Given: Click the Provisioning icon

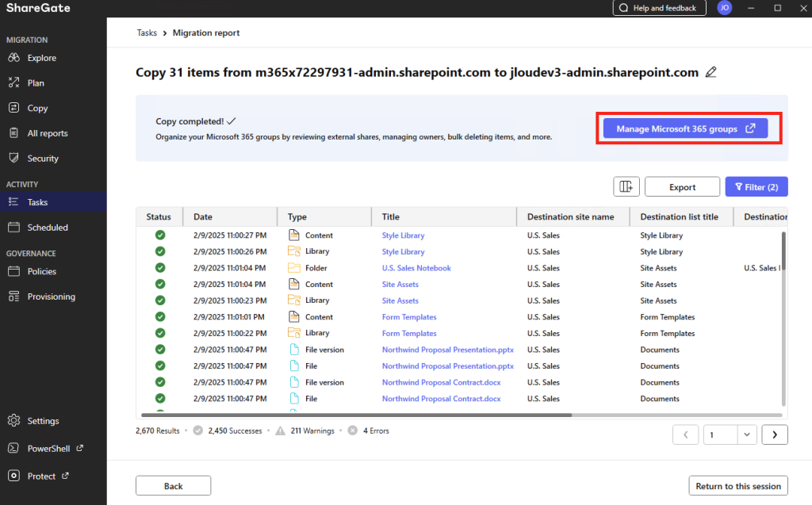Looking at the screenshot, I should point(14,296).
